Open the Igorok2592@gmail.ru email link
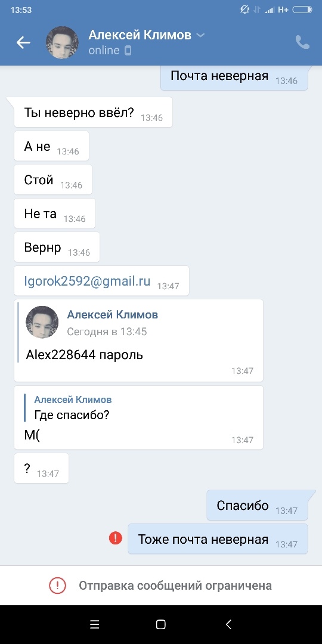Viewport: 322px width, 644px height. pyautogui.click(x=87, y=281)
